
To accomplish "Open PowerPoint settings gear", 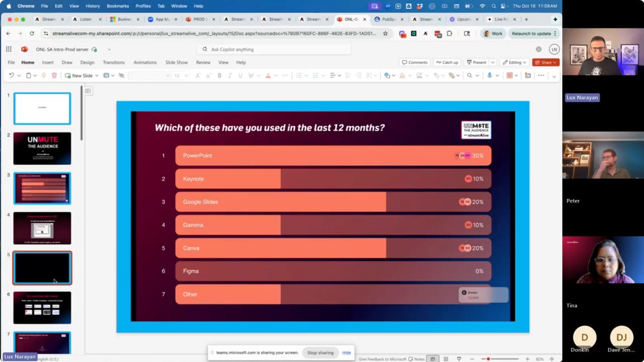I will click(539, 49).
